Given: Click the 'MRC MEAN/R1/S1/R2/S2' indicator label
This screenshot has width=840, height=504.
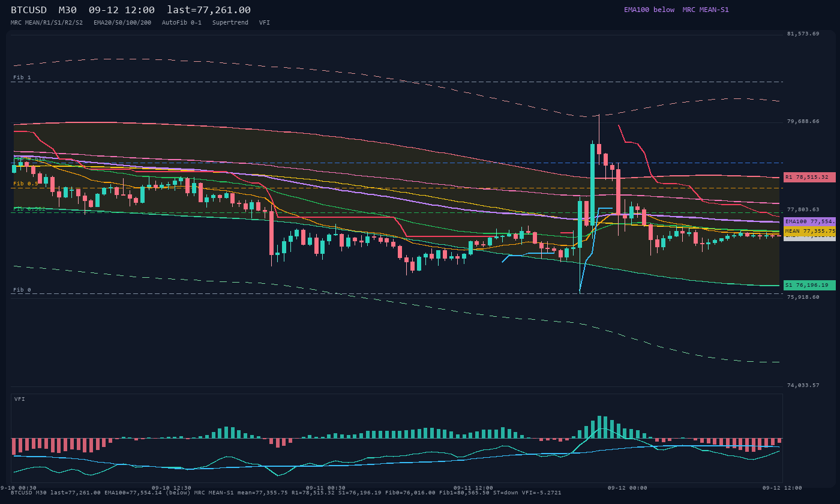Looking at the screenshot, I should click(x=47, y=22).
